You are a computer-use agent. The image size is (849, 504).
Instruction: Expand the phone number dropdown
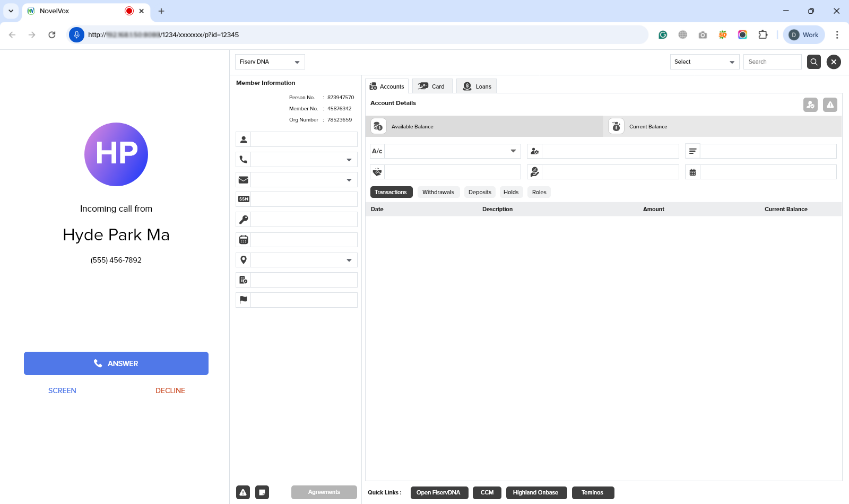(x=349, y=160)
